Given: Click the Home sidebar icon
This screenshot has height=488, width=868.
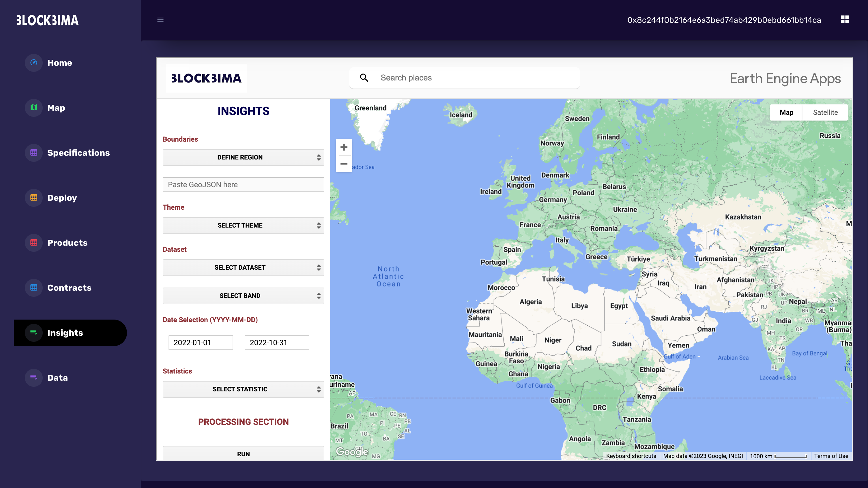Looking at the screenshot, I should coord(34,63).
